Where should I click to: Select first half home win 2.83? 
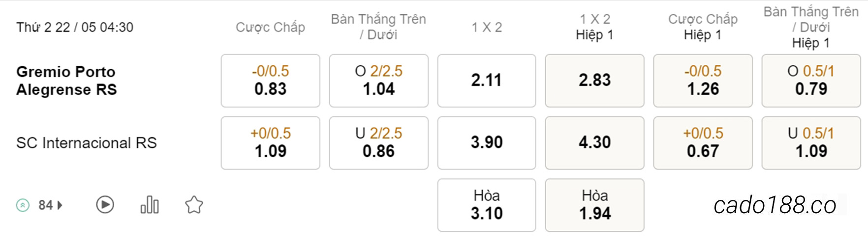[595, 81]
